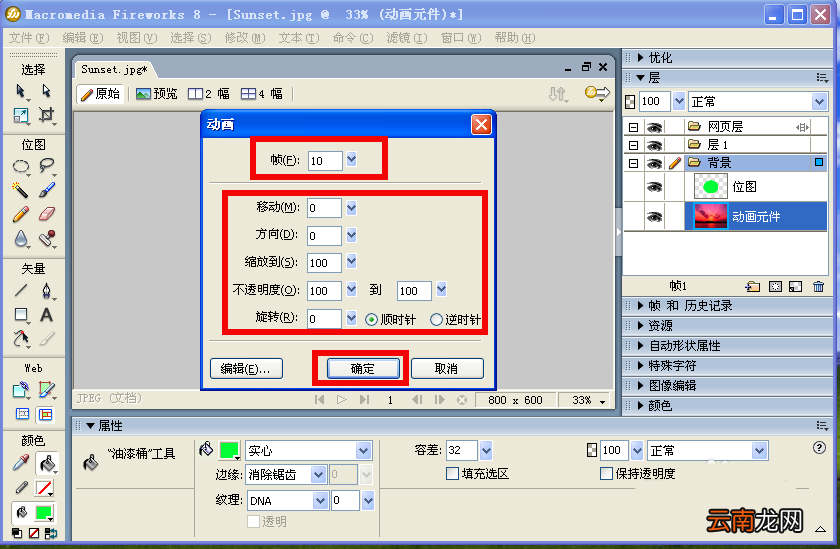Select the Slice web tool
840x549 pixels.
tap(47, 389)
